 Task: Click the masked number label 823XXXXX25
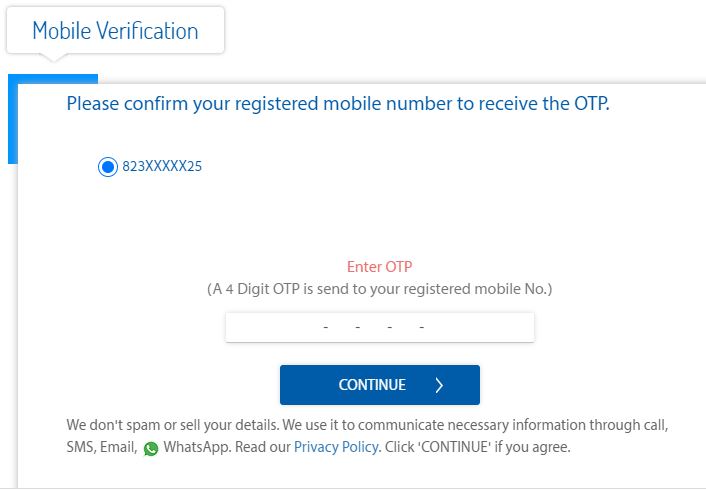pyautogui.click(x=162, y=166)
